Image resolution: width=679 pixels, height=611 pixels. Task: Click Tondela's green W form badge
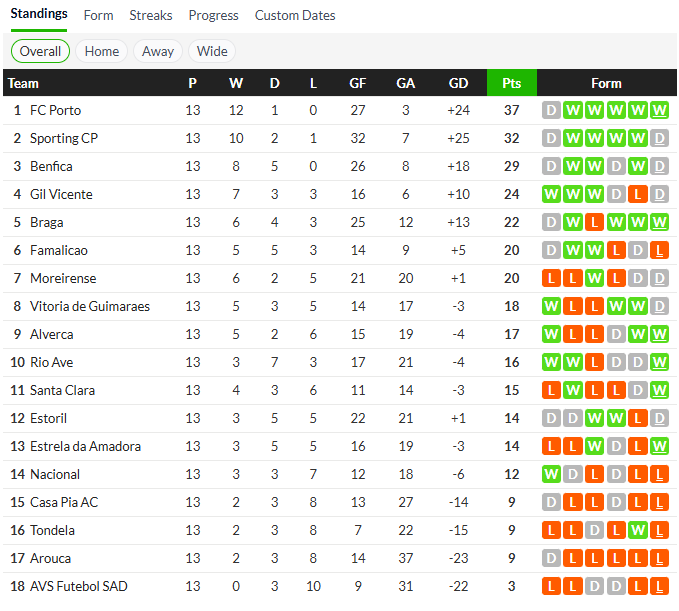[x=638, y=530]
